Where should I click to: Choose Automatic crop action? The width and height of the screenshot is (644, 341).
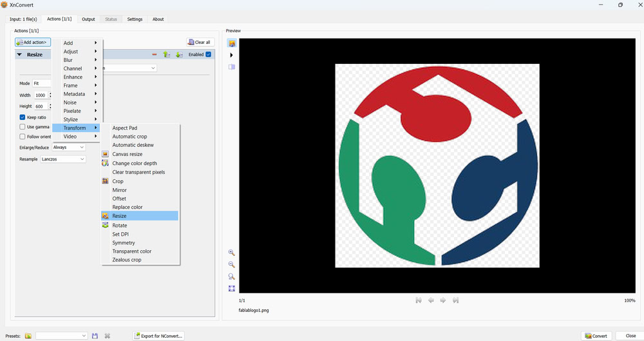(x=140, y=137)
